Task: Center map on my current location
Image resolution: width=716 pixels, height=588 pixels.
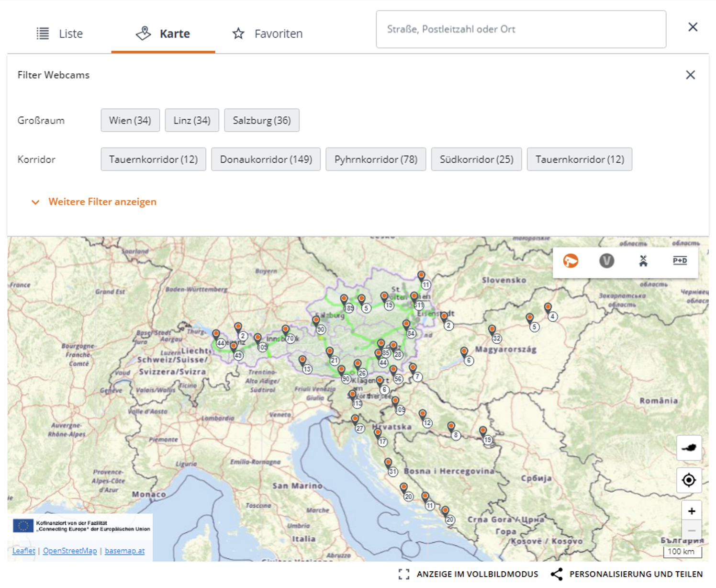Action: click(x=689, y=480)
